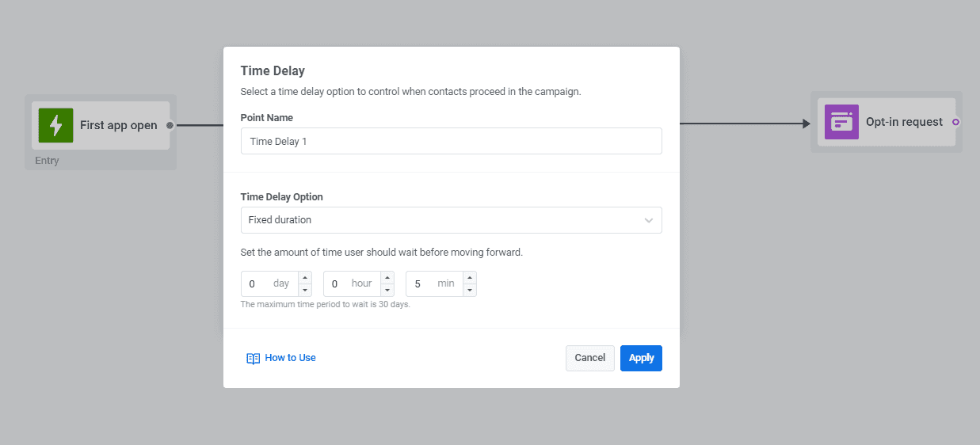Increase the day value with up arrow

click(x=305, y=278)
